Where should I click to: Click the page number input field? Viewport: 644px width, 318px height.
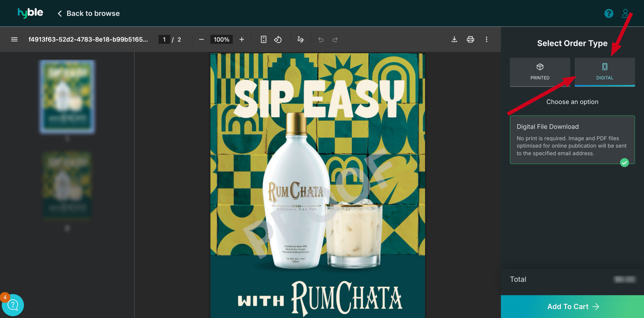pos(164,39)
